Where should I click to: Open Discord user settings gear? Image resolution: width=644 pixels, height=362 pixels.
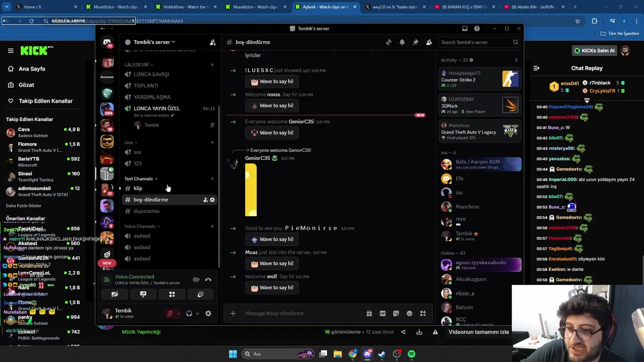[x=208, y=314]
